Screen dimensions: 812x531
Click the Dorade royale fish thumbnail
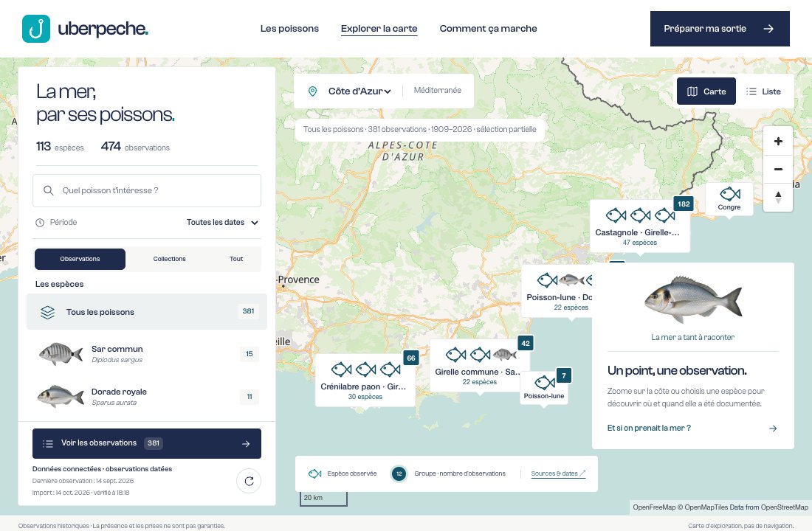pos(61,397)
